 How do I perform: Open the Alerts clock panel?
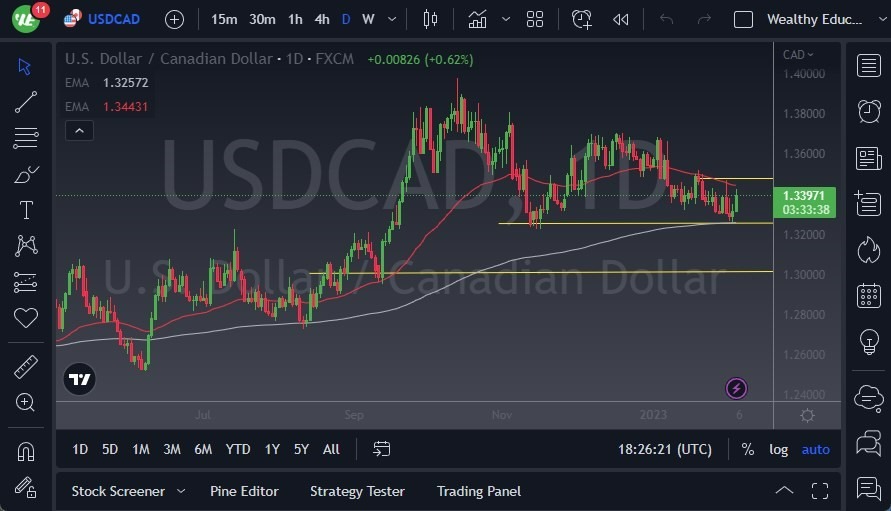(868, 111)
